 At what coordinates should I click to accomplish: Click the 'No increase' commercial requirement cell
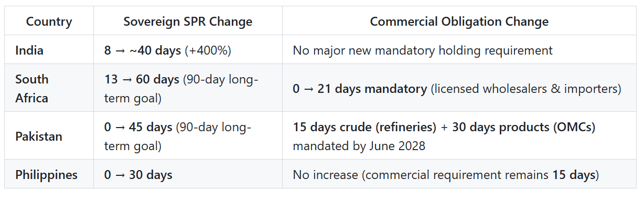click(459, 174)
